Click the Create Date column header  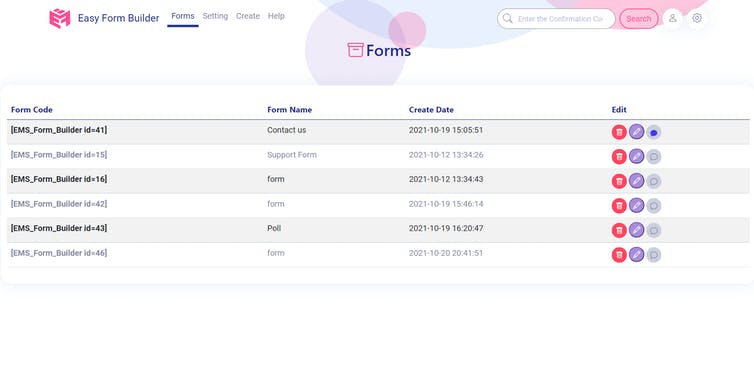[x=431, y=110]
